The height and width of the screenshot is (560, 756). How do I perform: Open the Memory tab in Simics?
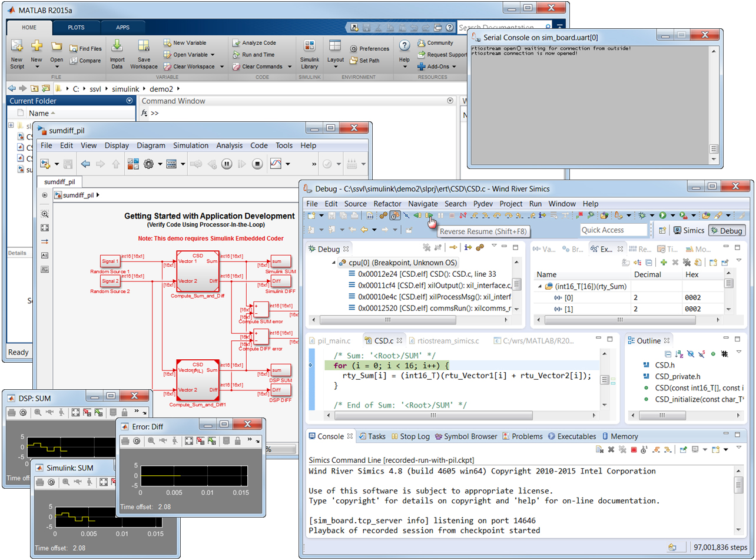click(619, 436)
